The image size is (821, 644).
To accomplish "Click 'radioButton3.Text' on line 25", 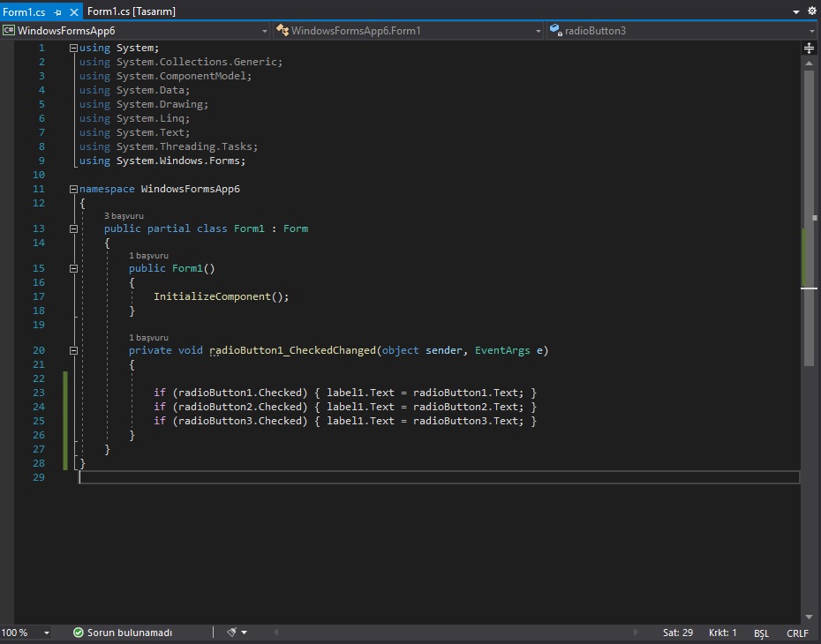I will [465, 421].
